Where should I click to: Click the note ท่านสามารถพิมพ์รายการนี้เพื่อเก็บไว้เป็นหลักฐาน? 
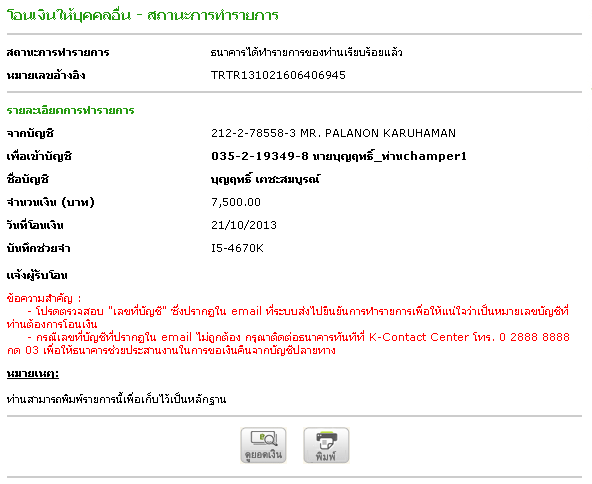(116, 399)
